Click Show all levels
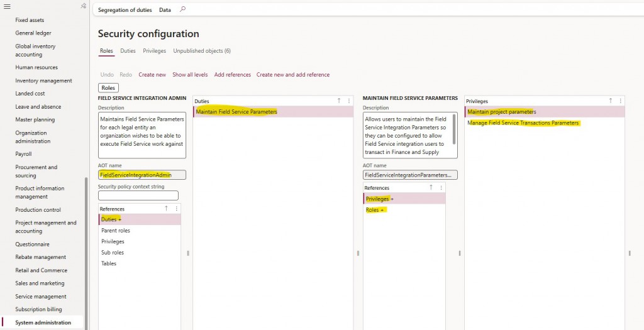644x330 pixels. 190,75
